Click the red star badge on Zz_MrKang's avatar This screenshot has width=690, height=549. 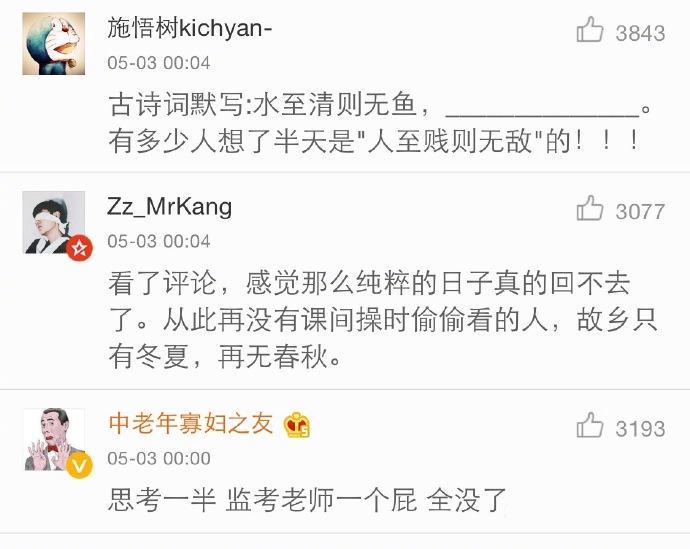80,249
